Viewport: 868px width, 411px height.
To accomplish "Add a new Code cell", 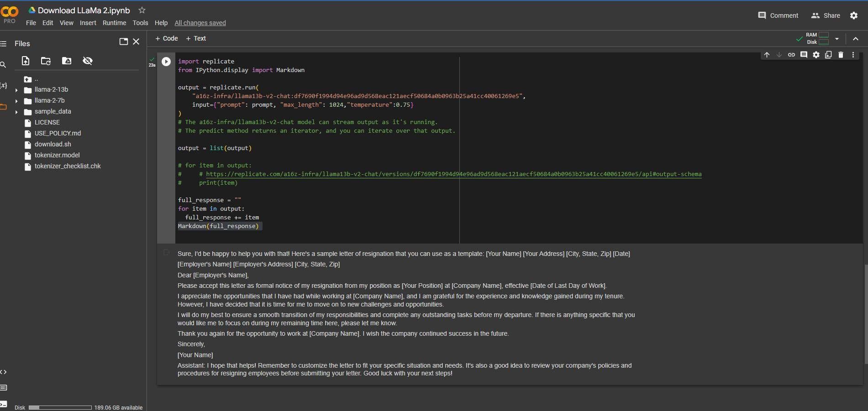I will point(167,38).
